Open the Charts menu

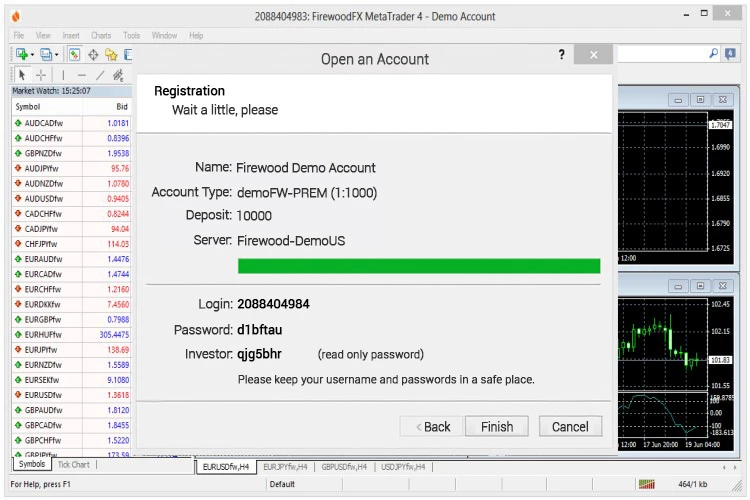[x=101, y=35]
